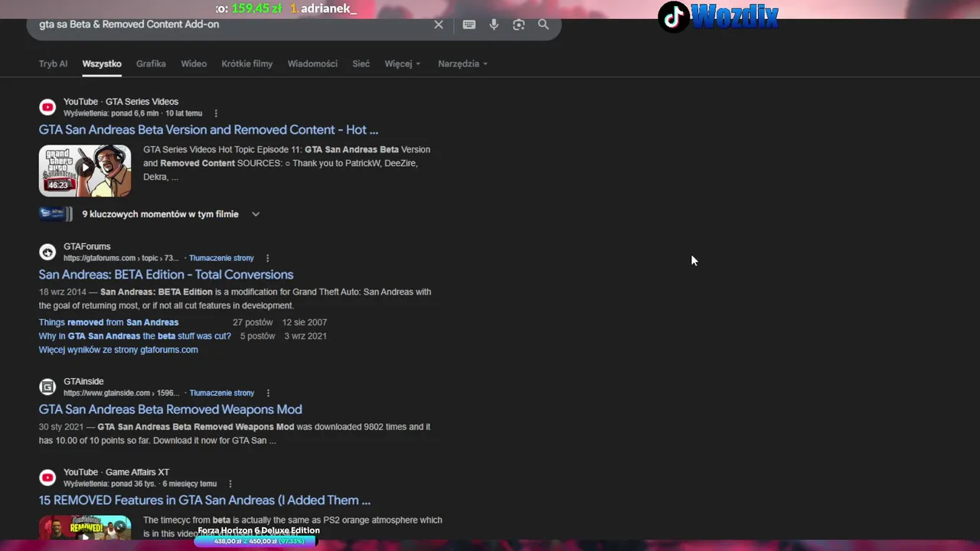Select the Wszystko tab
This screenshot has height=551, width=980.
click(x=102, y=64)
